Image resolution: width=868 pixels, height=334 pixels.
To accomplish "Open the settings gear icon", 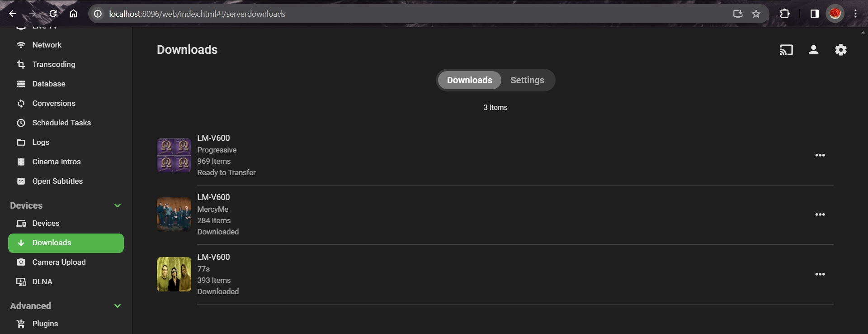I will [x=840, y=50].
